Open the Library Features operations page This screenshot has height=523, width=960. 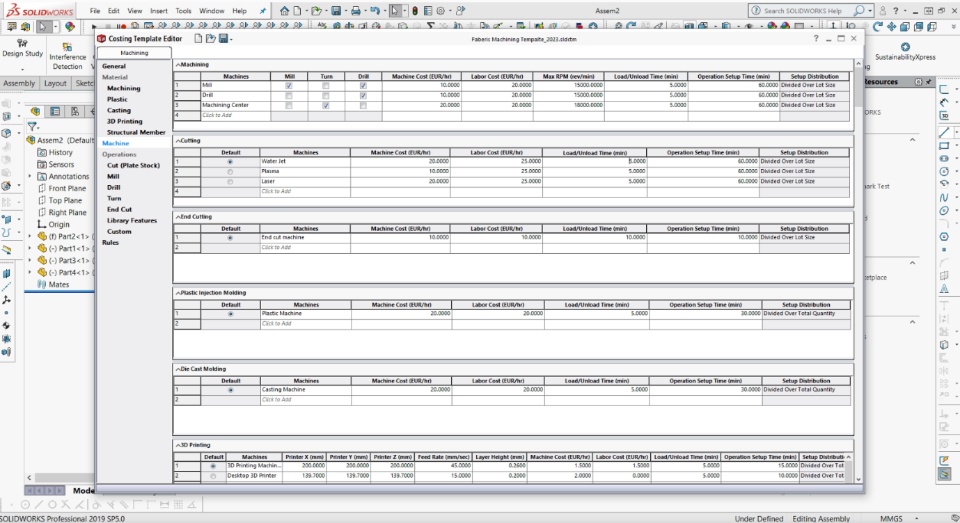[x=132, y=220]
